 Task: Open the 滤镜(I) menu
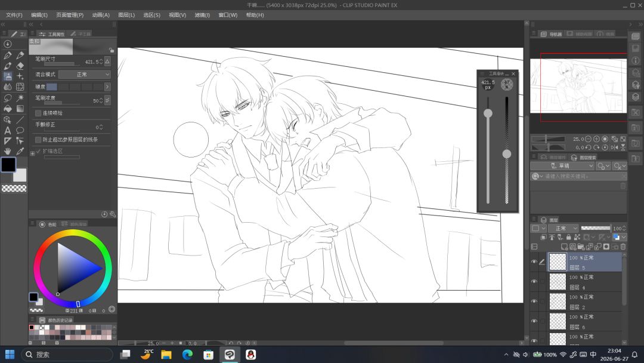point(202,15)
